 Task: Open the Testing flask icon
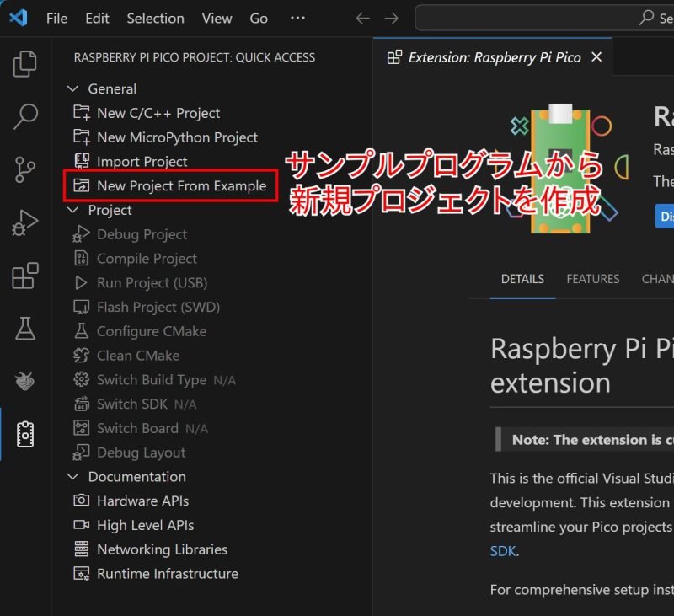25,329
